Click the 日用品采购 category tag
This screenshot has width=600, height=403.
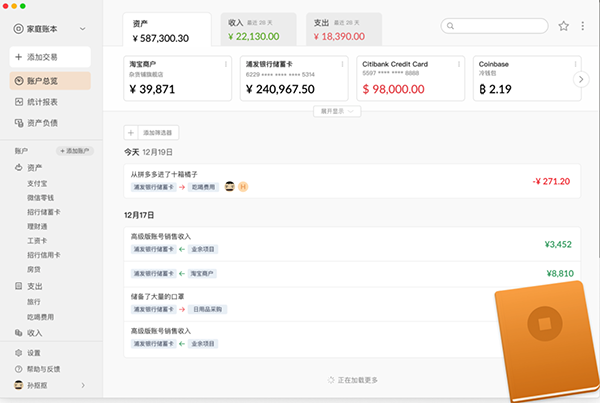(x=207, y=309)
